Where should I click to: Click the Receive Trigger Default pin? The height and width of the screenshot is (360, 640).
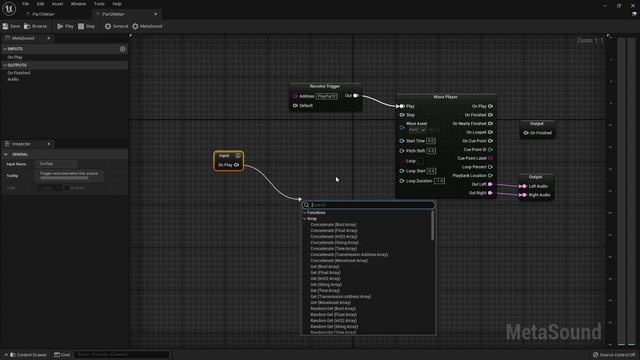295,106
